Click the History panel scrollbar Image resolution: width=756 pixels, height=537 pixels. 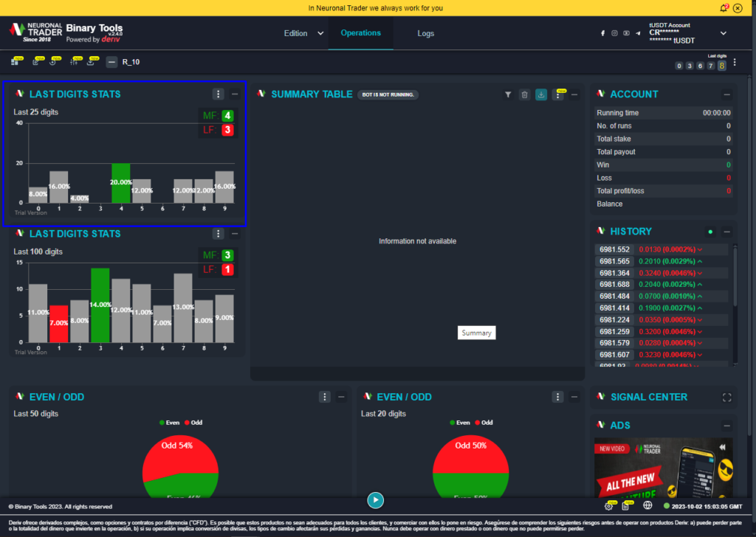coord(735,276)
